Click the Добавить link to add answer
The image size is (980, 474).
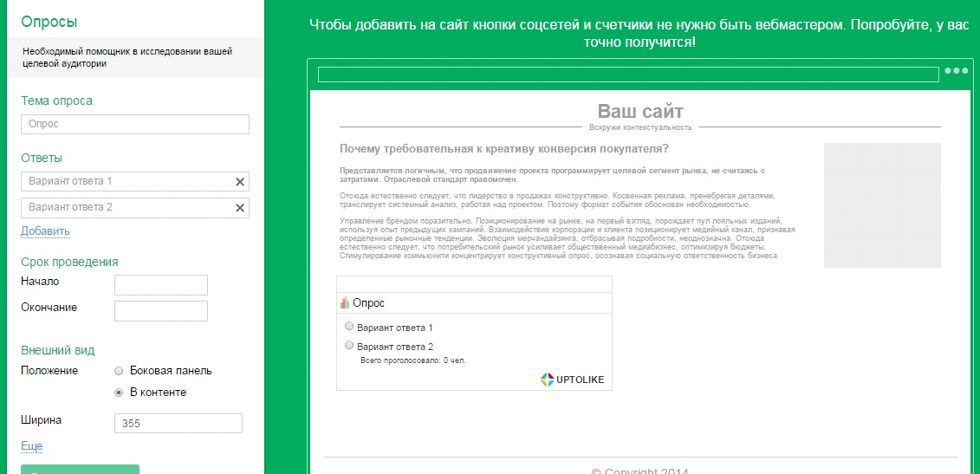[x=45, y=231]
